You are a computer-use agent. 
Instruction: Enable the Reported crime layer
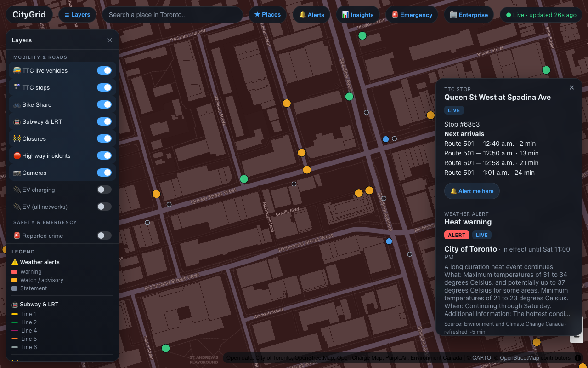click(104, 236)
